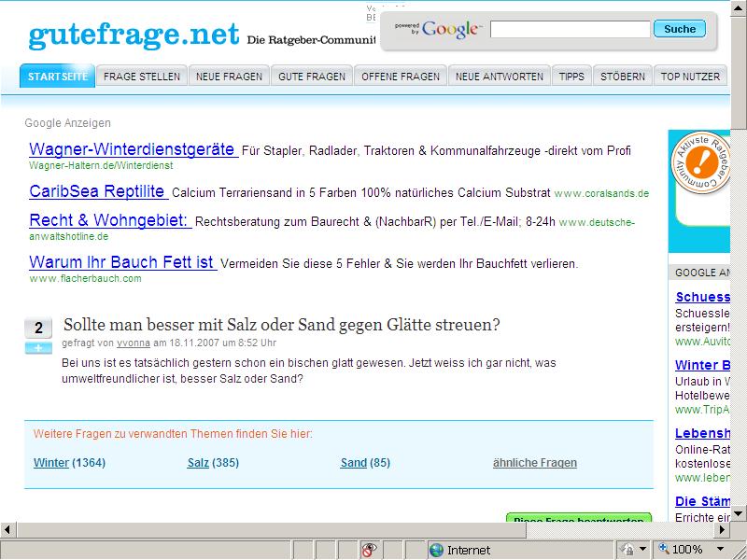Viewport: 747px width, 560px height.
Task: Open the Salz topic link
Action: tap(198, 462)
